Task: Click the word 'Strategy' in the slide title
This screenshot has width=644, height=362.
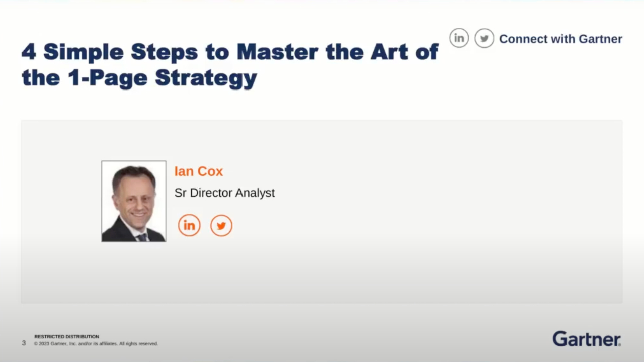Action: (206, 79)
